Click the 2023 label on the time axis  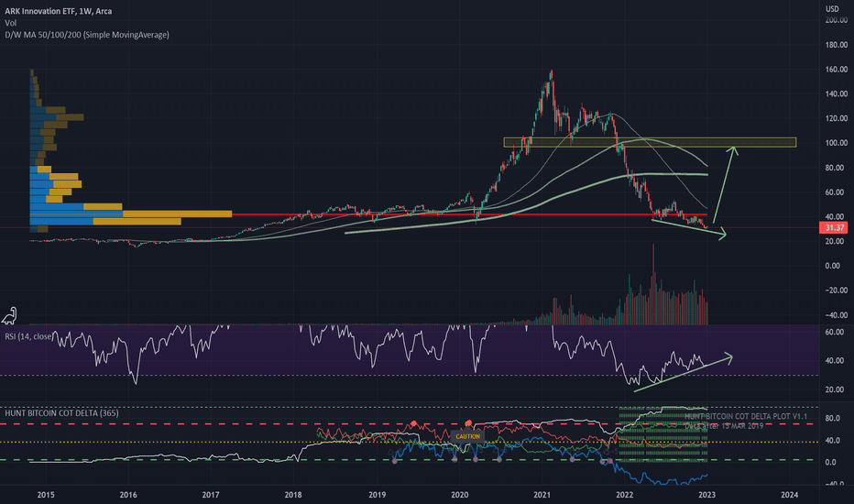(707, 495)
